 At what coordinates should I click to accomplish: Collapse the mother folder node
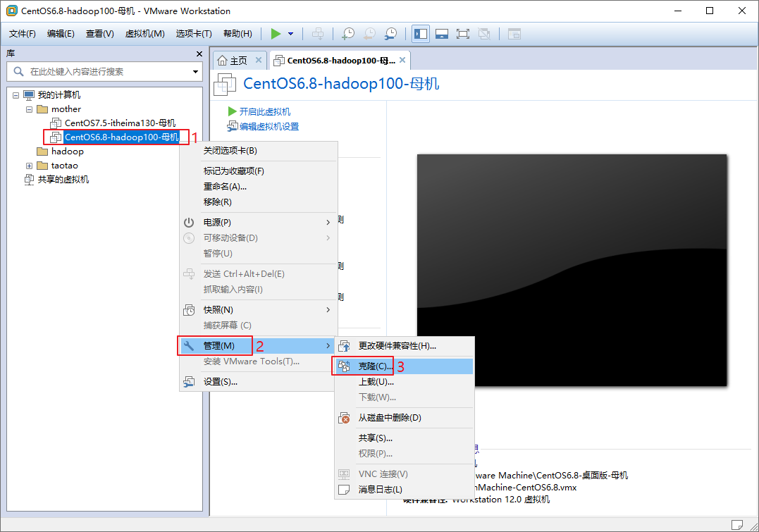pos(29,109)
